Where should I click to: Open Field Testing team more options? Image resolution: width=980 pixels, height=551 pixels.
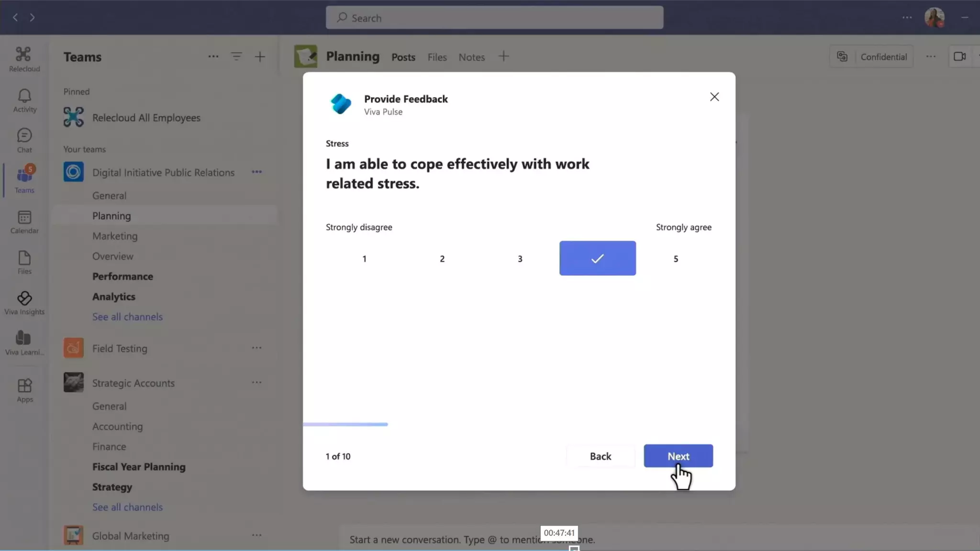click(256, 348)
